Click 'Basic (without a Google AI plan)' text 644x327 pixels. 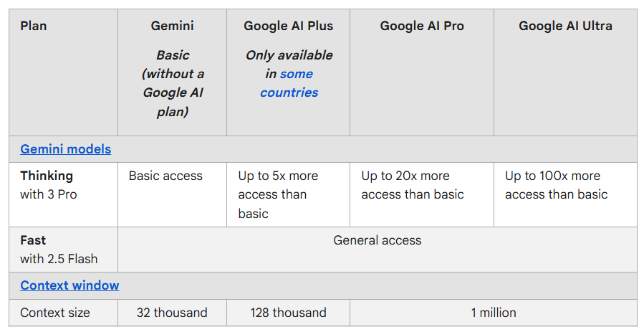172,83
